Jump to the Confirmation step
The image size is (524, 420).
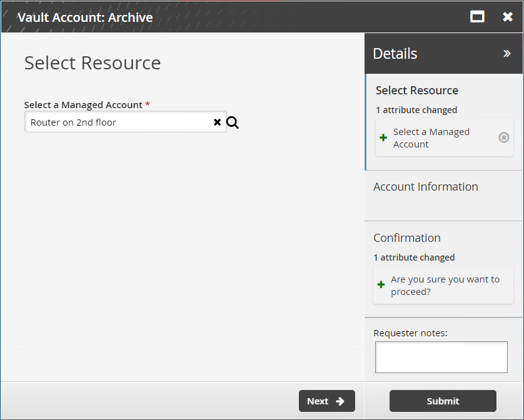click(x=406, y=238)
